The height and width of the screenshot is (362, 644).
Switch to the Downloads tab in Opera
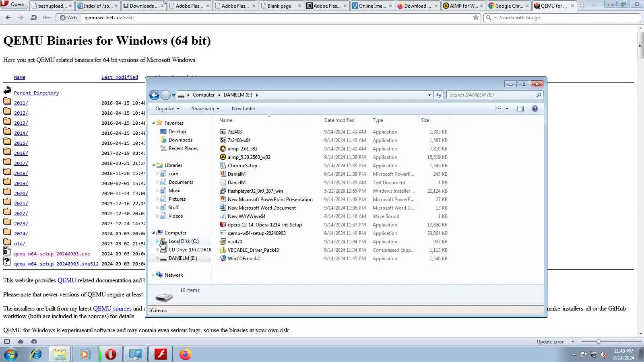[x=144, y=6]
